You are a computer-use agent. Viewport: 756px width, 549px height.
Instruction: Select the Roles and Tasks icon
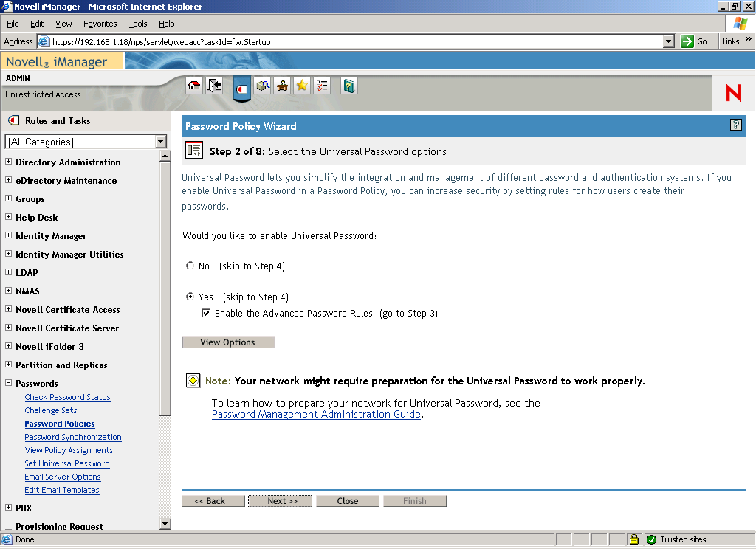tap(241, 86)
